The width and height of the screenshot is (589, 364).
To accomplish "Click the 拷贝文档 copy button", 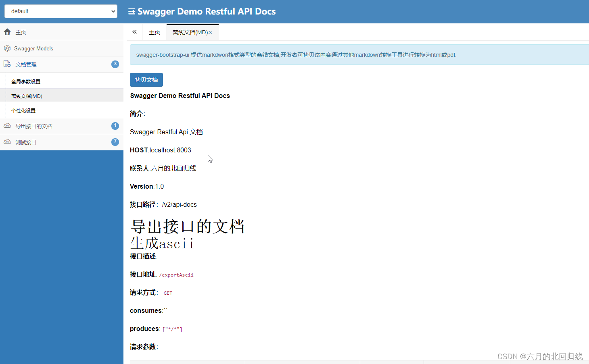I will [146, 80].
